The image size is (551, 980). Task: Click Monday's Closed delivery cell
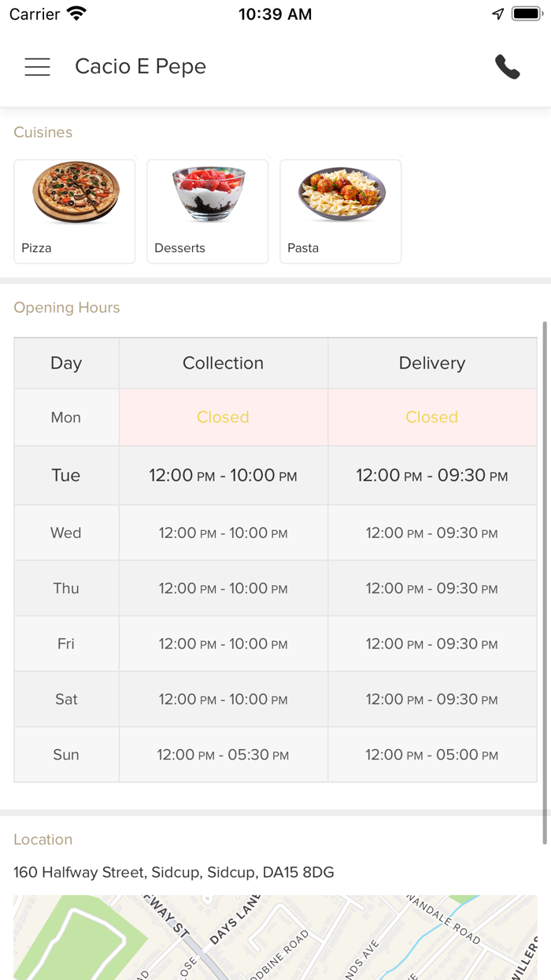432,418
